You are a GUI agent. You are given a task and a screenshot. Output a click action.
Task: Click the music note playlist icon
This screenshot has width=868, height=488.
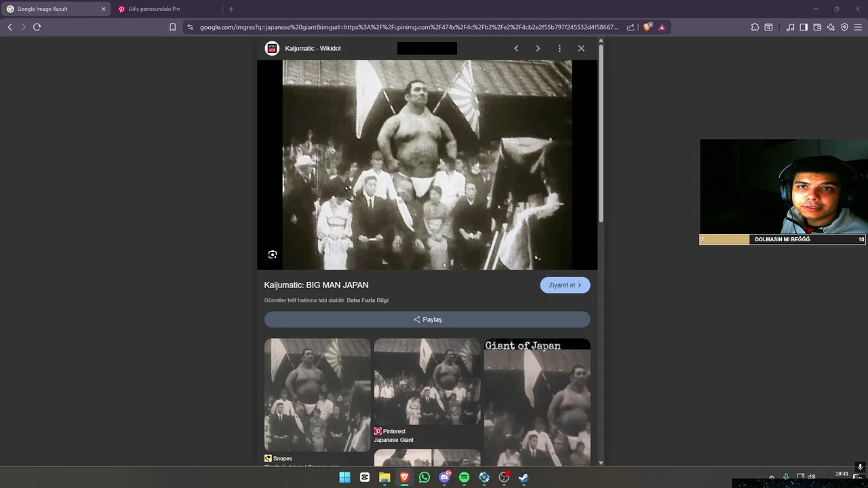790,27
